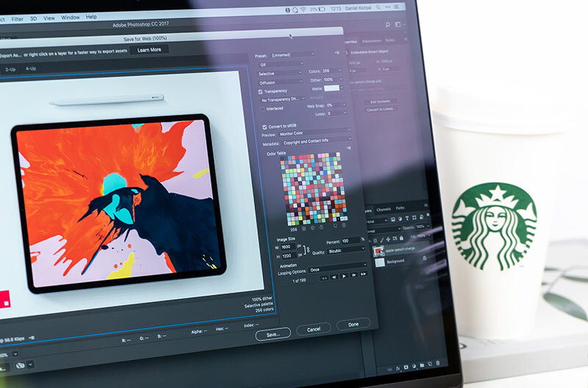
Task: Select the apple-pencil-charge layer thumbnail
Action: point(379,251)
